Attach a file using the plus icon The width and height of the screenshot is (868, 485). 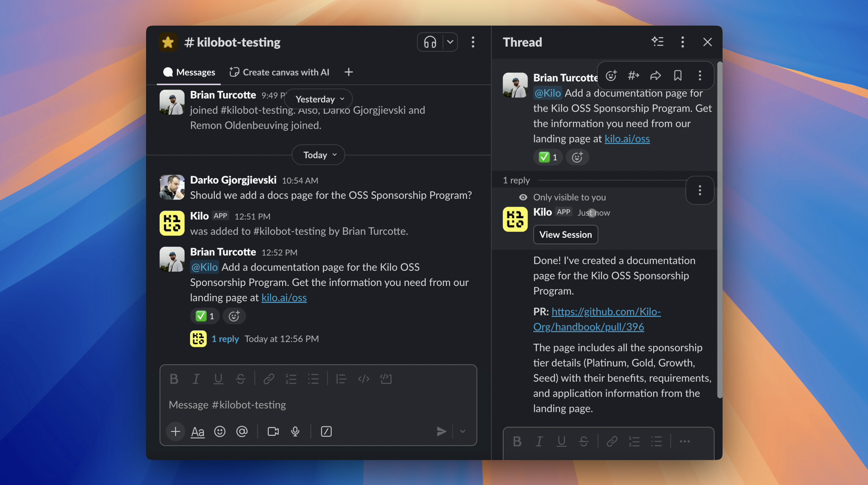(175, 431)
